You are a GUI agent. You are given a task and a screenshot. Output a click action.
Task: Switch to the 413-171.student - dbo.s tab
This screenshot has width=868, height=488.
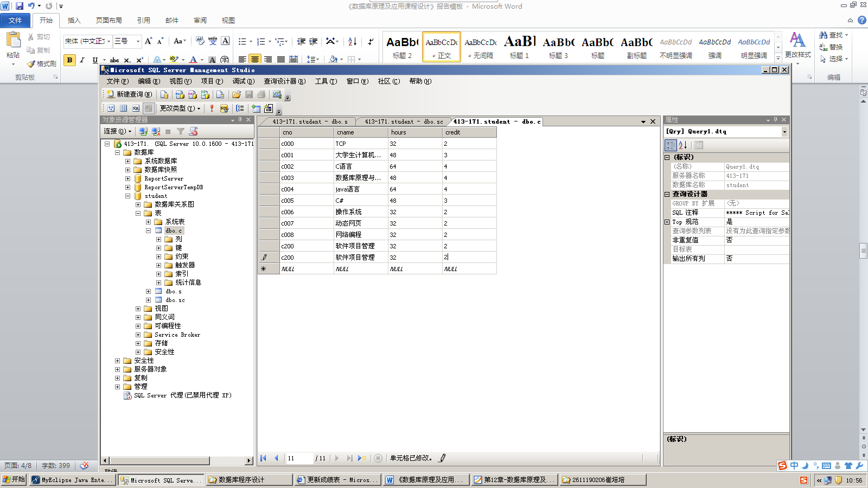(x=310, y=121)
